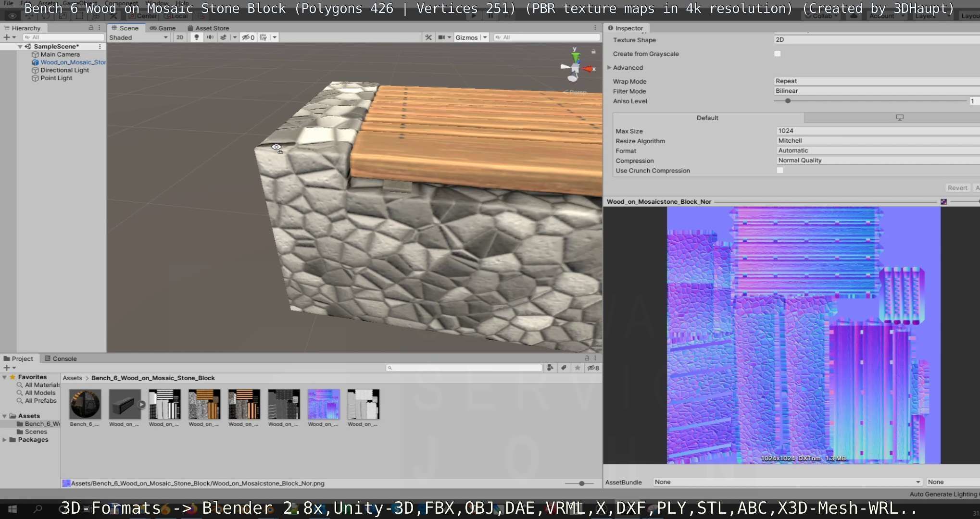Image resolution: width=980 pixels, height=519 pixels.
Task: Toggle scene audio speaker icon
Action: point(210,37)
